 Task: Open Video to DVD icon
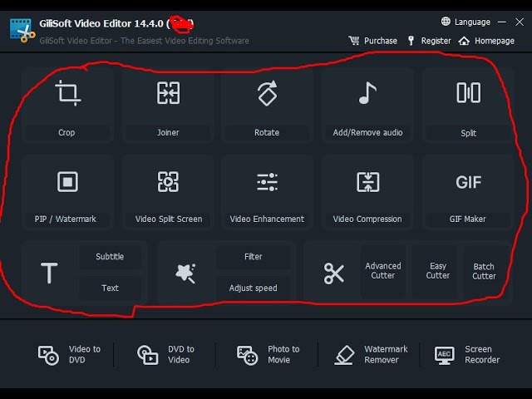pyautogui.click(x=48, y=355)
